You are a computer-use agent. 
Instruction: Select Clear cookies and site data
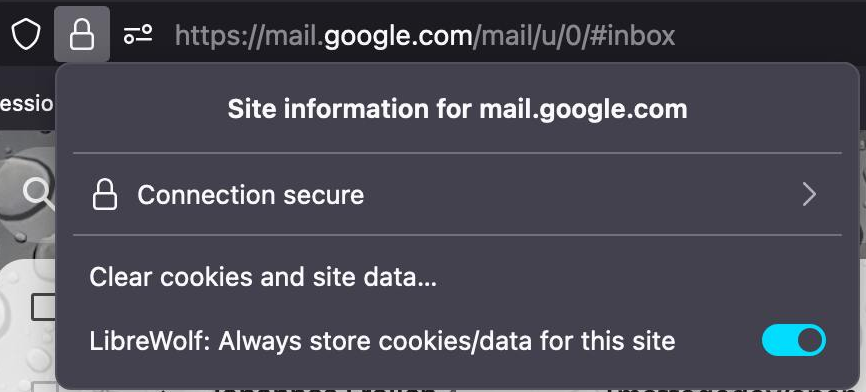(x=263, y=277)
